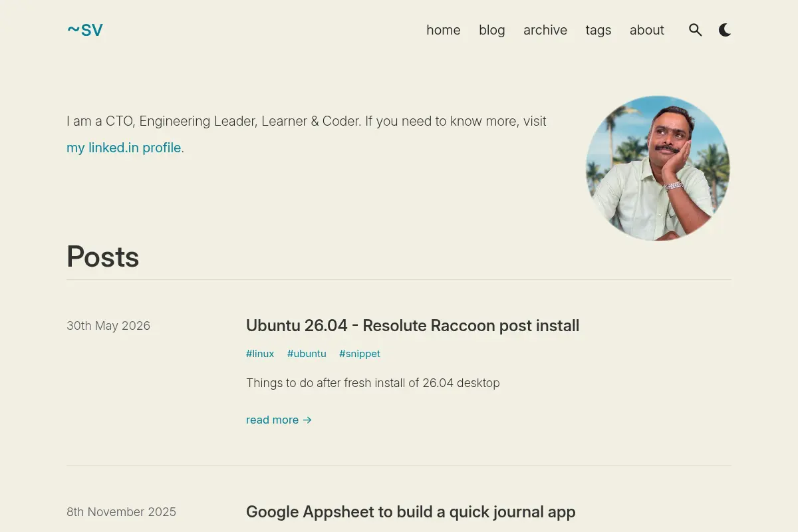Click the Posts heading
This screenshot has width=798, height=532.
click(x=103, y=257)
